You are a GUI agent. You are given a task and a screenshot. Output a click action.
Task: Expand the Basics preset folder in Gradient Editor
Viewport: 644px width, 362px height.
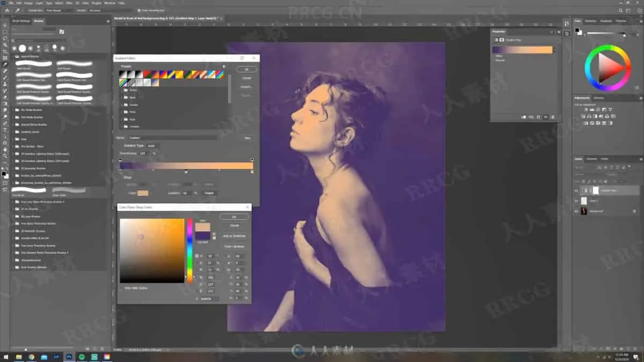pyautogui.click(x=121, y=90)
